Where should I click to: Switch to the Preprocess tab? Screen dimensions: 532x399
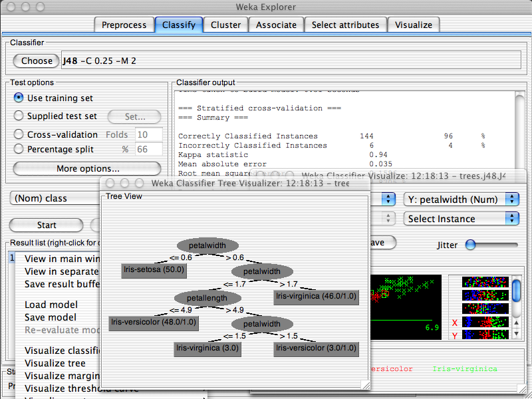click(x=124, y=25)
